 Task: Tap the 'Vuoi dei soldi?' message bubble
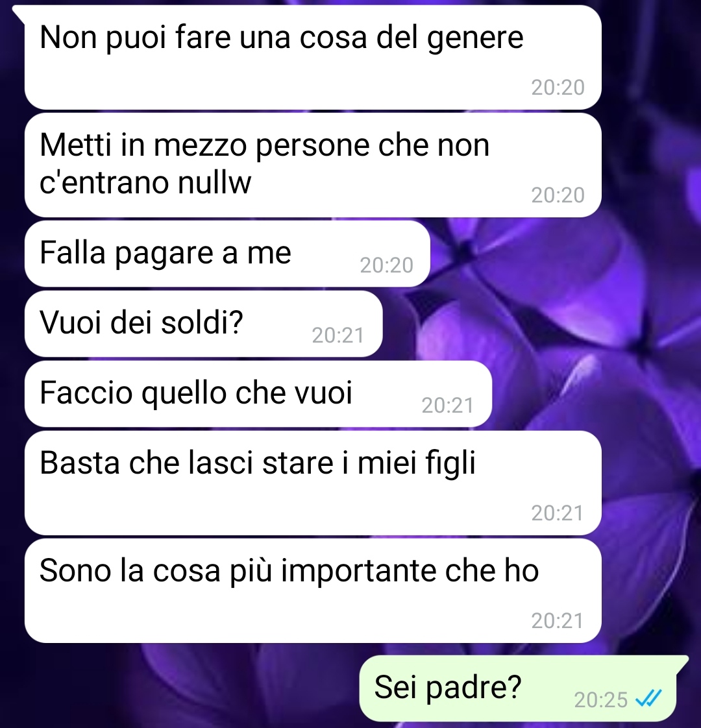[x=203, y=324]
